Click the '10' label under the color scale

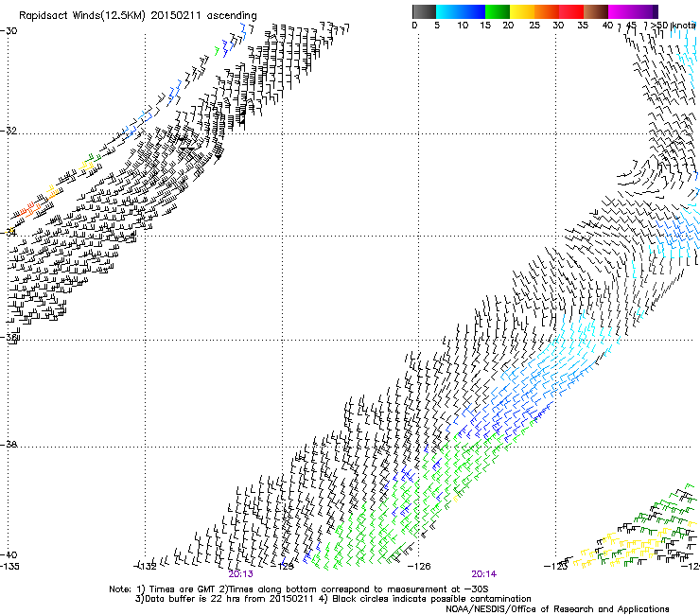463,26
